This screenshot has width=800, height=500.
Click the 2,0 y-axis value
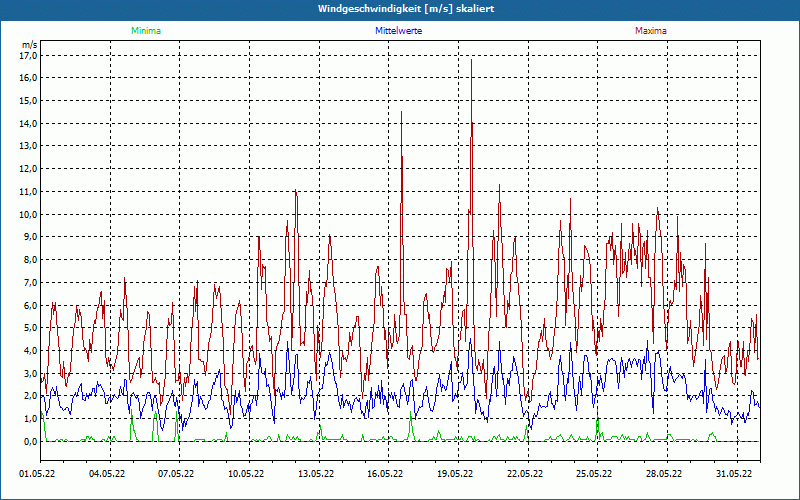pos(32,396)
